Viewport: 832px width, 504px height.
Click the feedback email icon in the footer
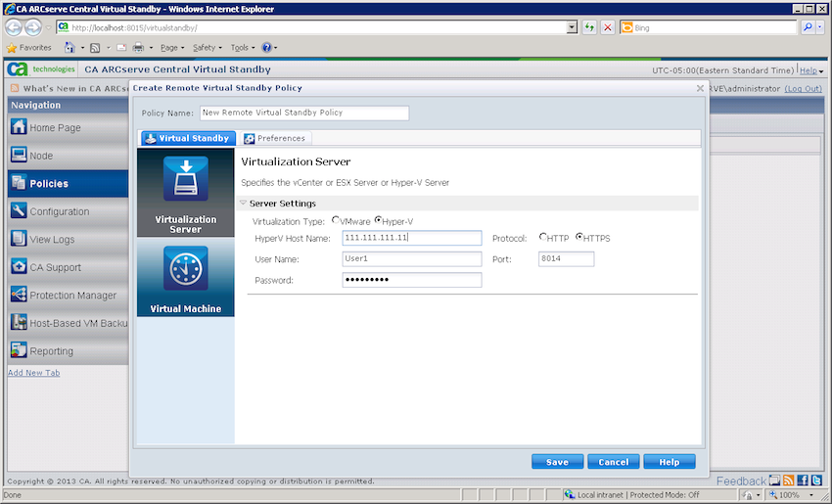point(774,481)
